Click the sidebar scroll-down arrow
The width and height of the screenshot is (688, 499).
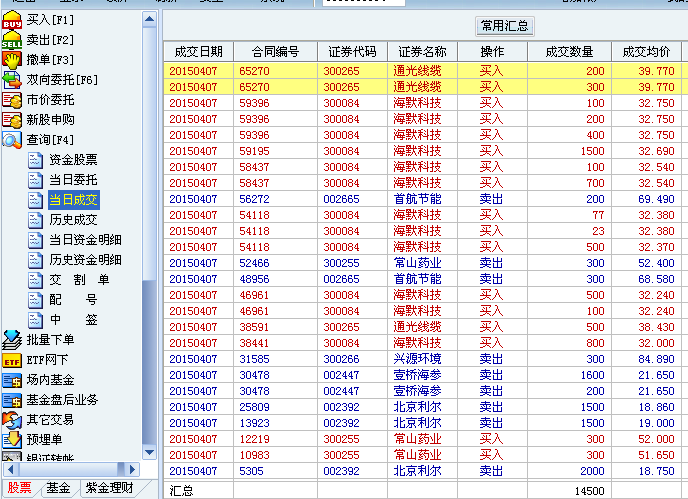pos(149,452)
